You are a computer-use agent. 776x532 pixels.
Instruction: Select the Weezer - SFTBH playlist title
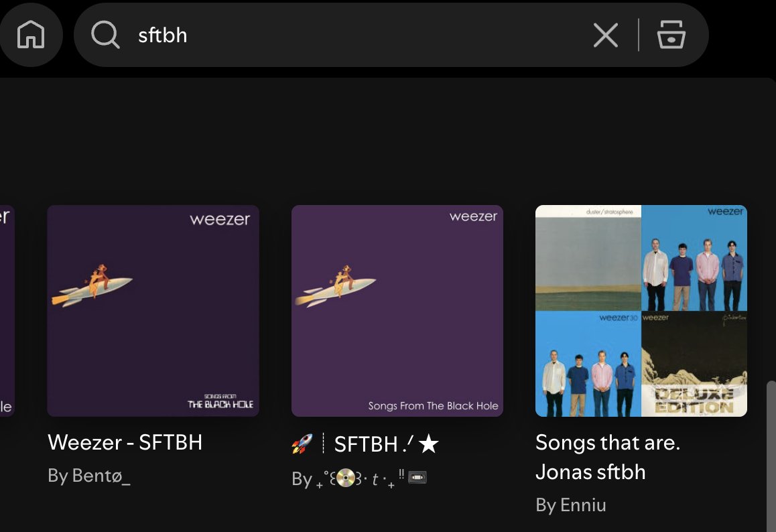click(125, 442)
